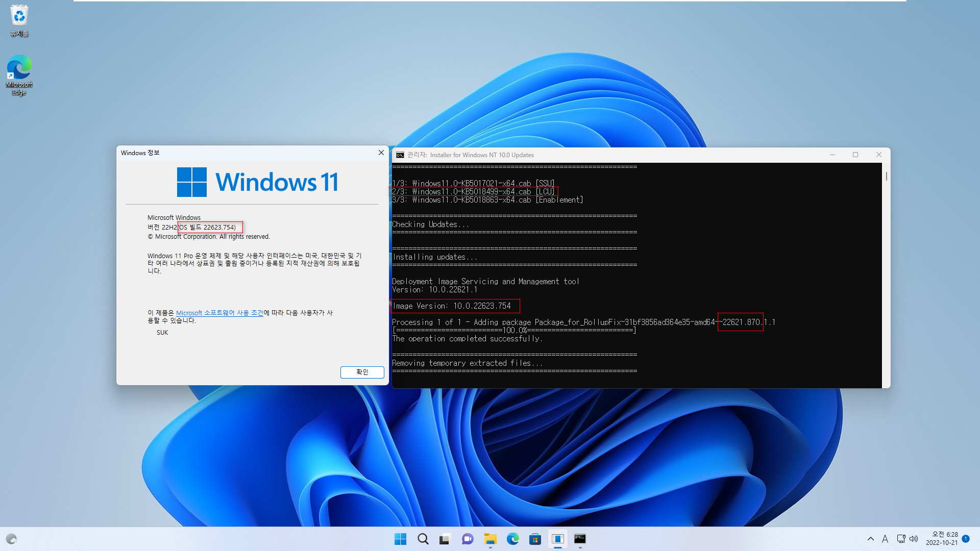Open the Microsoft Edge desktop shortcut
The width and height of the screenshot is (980, 551).
pos(19,75)
